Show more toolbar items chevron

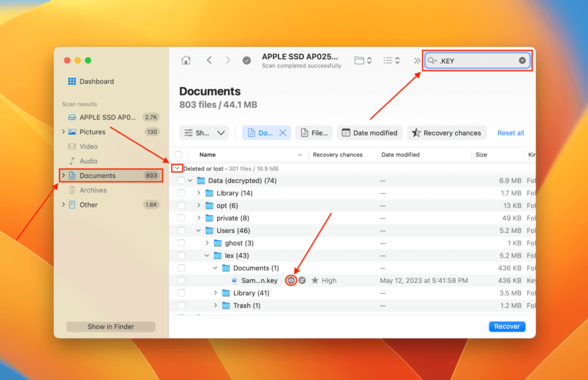pyautogui.click(x=417, y=60)
